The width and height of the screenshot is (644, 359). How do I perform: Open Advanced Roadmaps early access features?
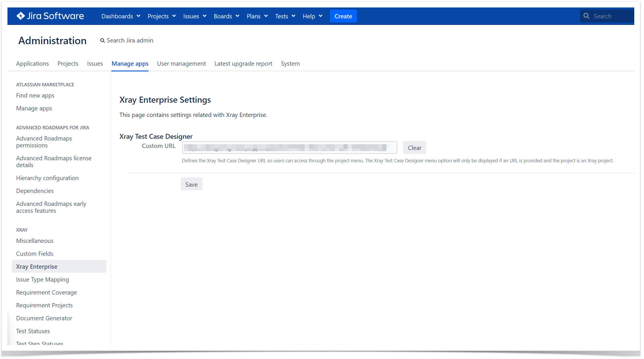(51, 207)
